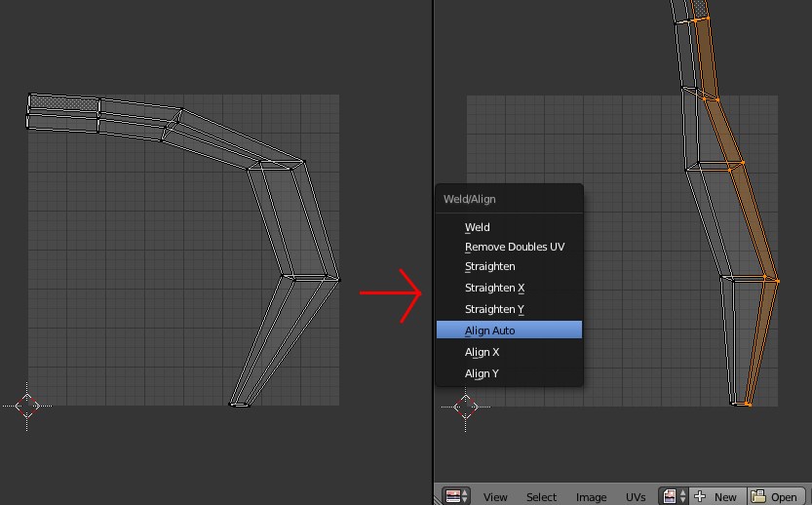This screenshot has width=812, height=505.
Task: Browse images with the image datablock dropdown
Action: click(674, 496)
